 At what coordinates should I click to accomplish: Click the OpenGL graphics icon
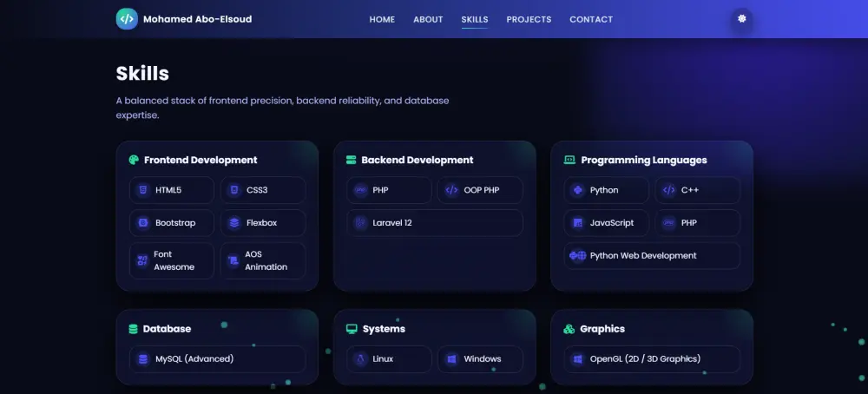pos(578,359)
